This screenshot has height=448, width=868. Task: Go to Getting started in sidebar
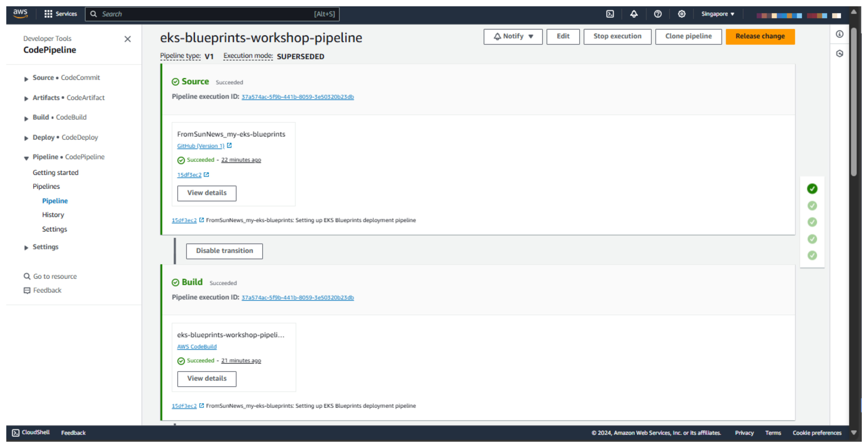click(56, 173)
